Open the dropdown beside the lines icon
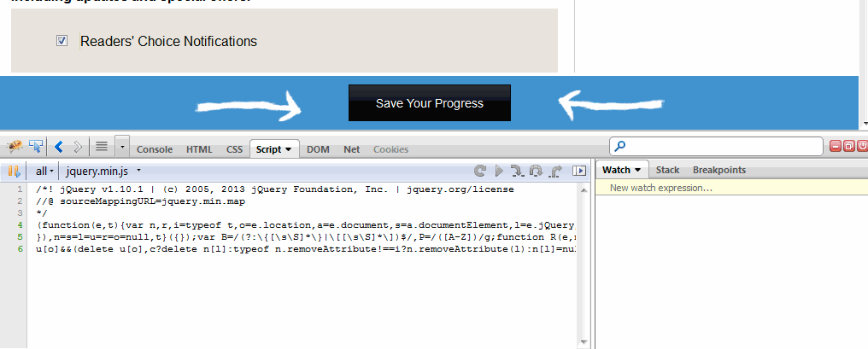The width and height of the screenshot is (868, 349). 122,147
